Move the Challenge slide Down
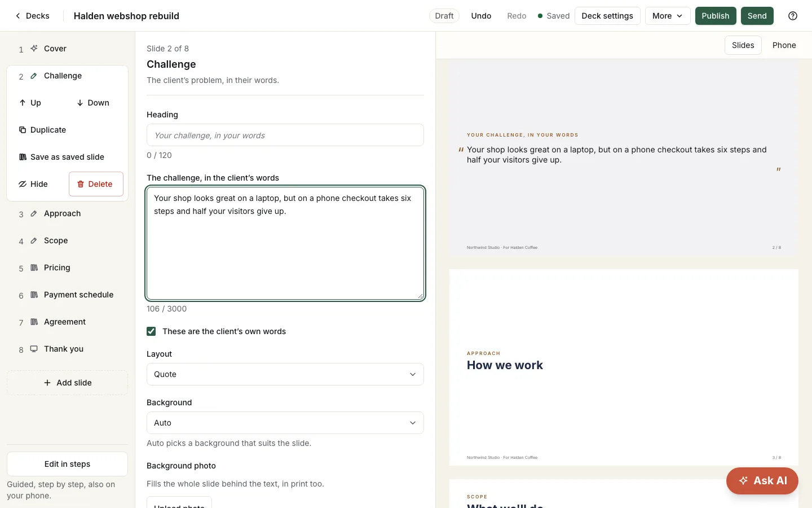 pyautogui.click(x=93, y=103)
